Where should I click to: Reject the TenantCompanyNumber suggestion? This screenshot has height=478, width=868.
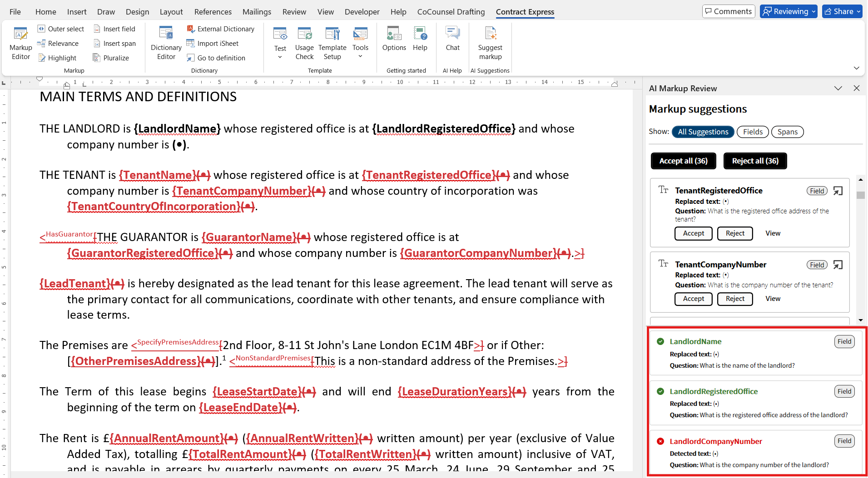click(x=735, y=299)
